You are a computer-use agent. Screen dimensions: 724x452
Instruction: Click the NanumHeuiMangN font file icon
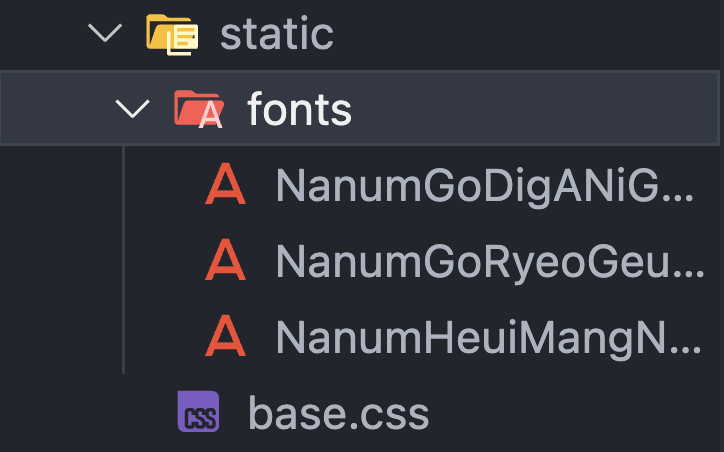click(225, 336)
